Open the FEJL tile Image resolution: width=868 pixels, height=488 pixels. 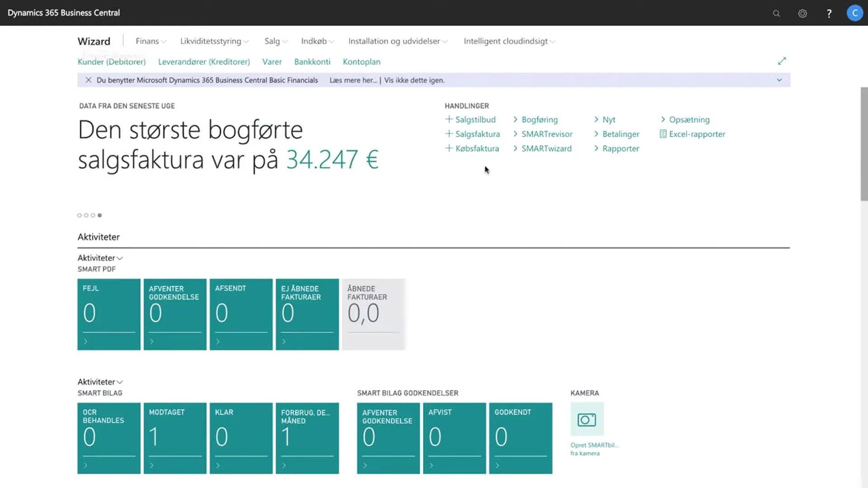click(x=109, y=314)
